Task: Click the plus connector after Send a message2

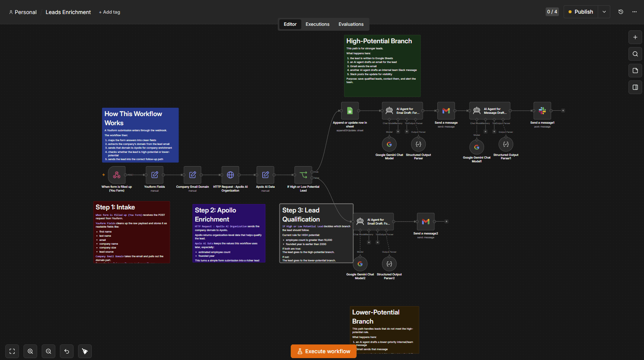Action: tap(446, 222)
